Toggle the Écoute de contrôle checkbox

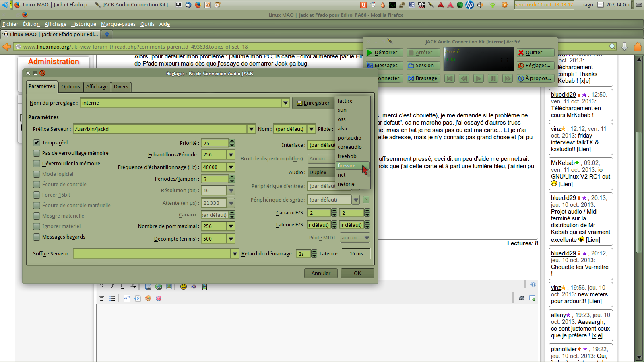click(x=37, y=185)
